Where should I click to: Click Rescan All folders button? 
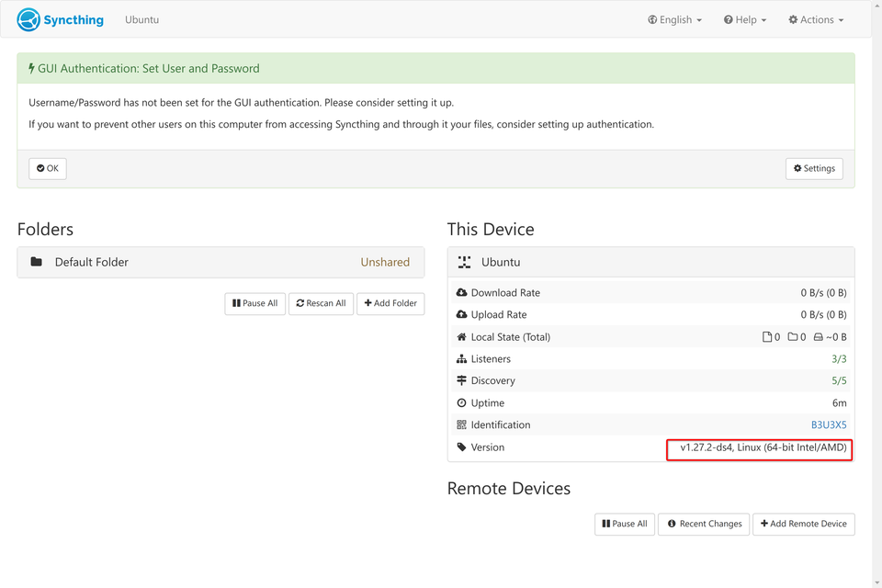coord(321,303)
